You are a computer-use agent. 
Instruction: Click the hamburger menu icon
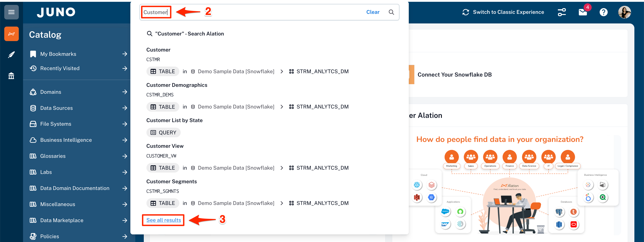[x=11, y=12]
